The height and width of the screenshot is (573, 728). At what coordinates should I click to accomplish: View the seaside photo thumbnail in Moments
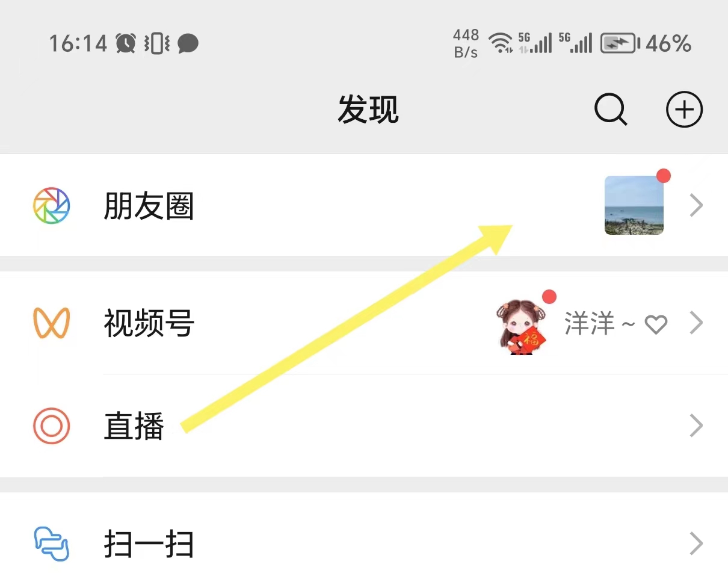tap(634, 205)
